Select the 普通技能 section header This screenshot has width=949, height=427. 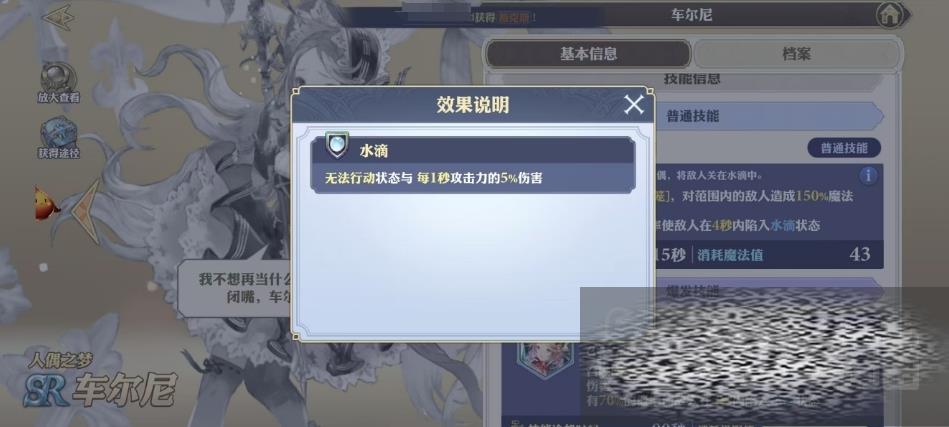point(692,116)
